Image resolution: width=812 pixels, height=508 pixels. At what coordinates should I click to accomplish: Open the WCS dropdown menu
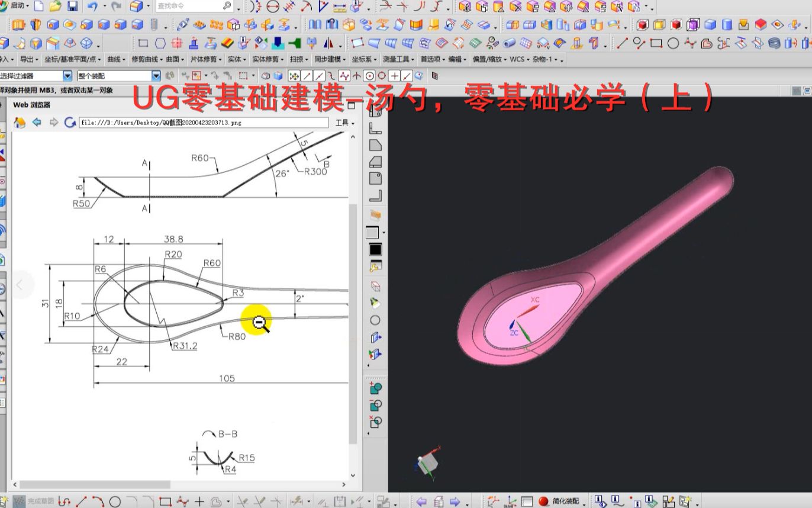pos(519,59)
